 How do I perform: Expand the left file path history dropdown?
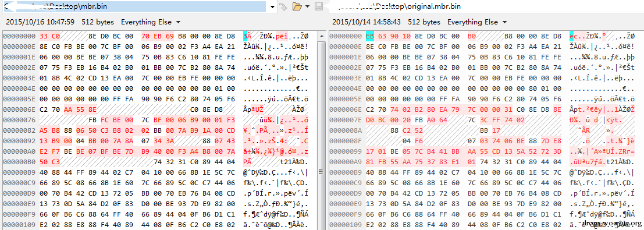coord(272,6)
